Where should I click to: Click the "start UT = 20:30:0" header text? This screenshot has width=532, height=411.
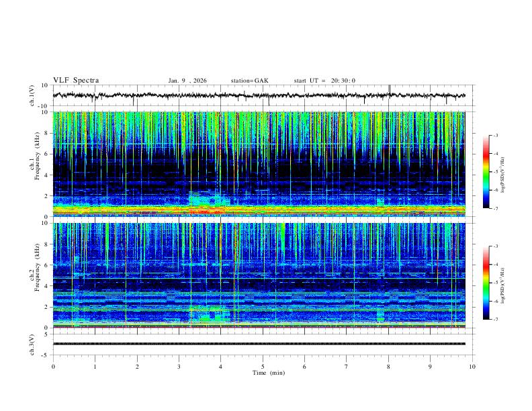coord(324,81)
